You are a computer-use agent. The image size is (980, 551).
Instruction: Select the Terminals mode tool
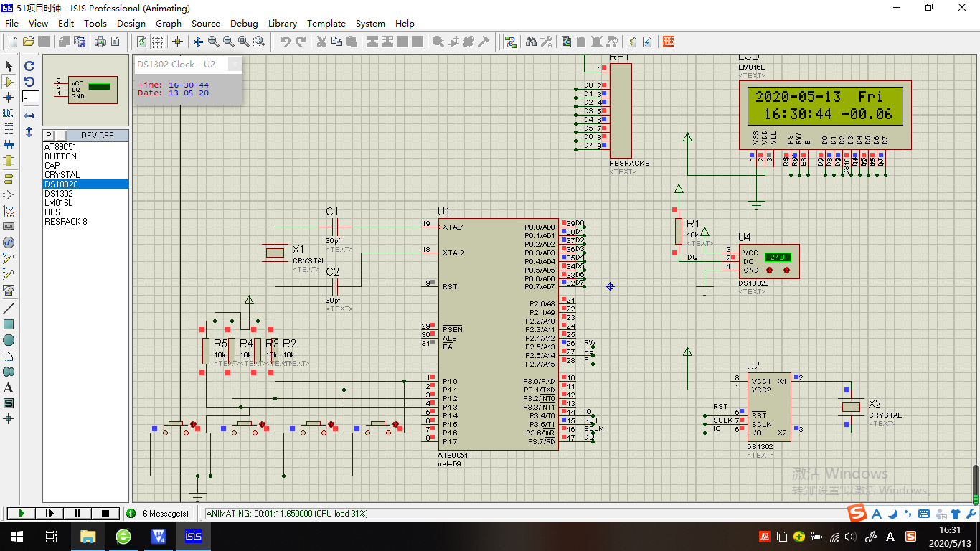click(9, 178)
